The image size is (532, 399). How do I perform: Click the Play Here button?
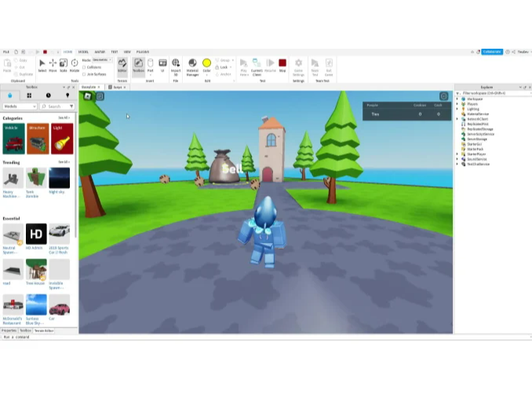coord(244,68)
